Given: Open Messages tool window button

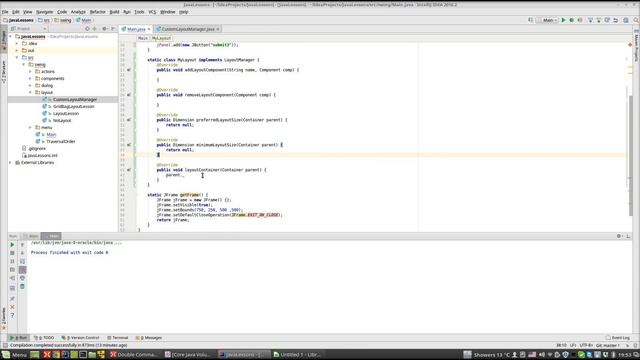Looking at the screenshot, I should pos(149,338).
